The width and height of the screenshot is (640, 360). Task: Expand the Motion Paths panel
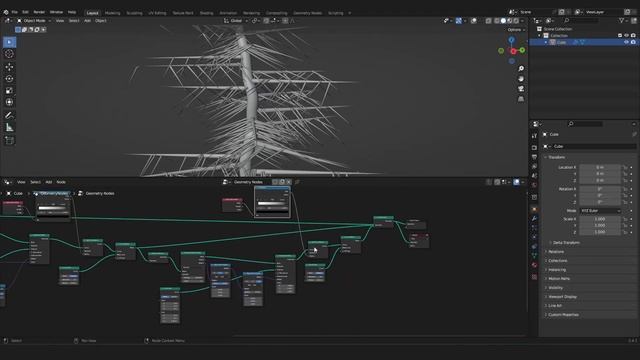(x=558, y=278)
